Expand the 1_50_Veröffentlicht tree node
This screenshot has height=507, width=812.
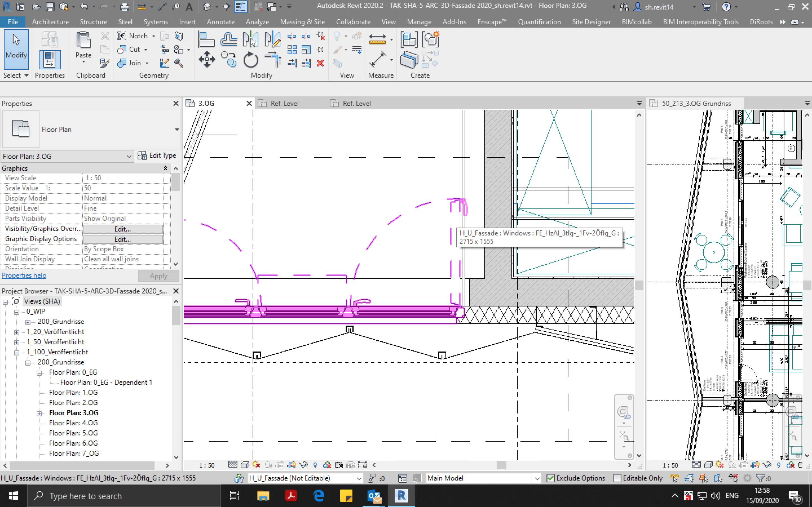[x=16, y=342]
